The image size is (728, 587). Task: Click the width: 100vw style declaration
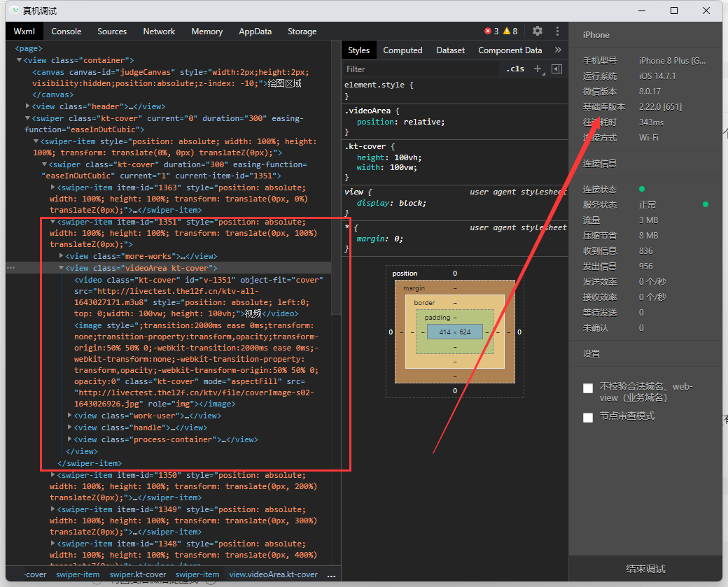pos(386,167)
